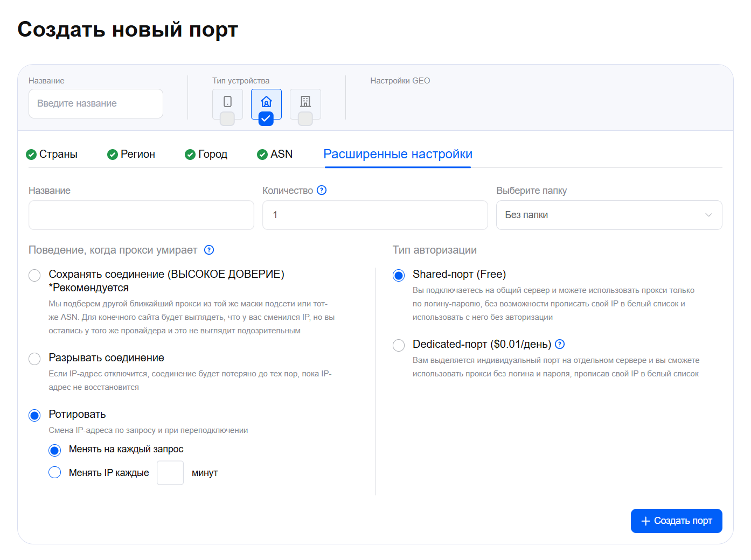Click the minutes box before минут

(x=170, y=473)
